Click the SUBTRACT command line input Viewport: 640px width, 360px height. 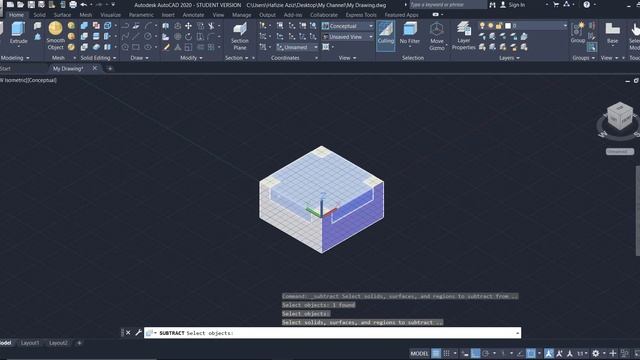click(x=332, y=333)
